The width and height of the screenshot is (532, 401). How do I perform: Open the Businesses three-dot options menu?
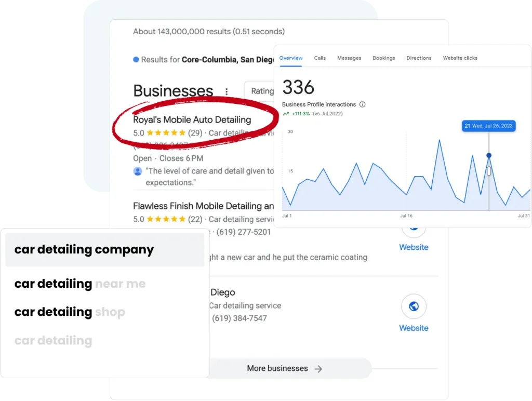click(227, 91)
